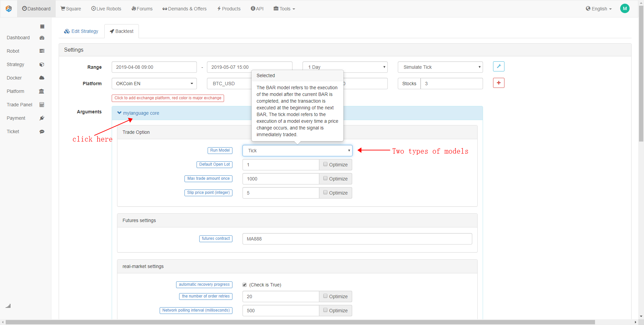Open Dashboard via the sidebar gauge icon

pos(42,38)
